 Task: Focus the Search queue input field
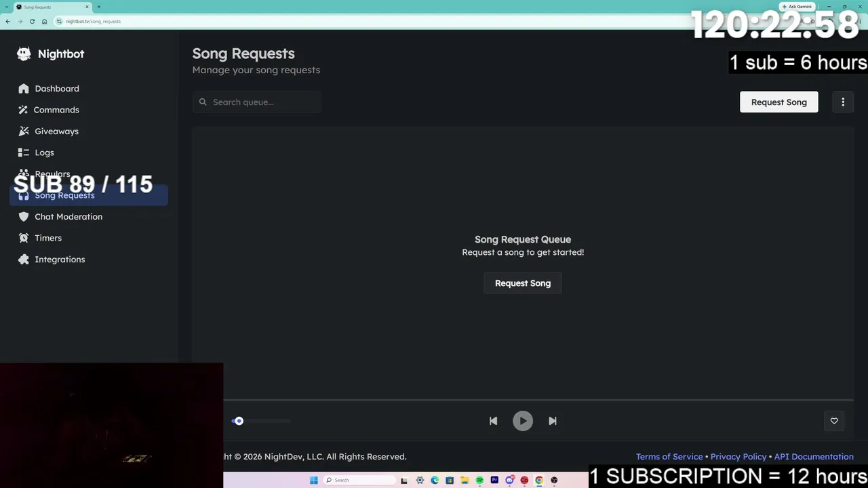point(257,102)
